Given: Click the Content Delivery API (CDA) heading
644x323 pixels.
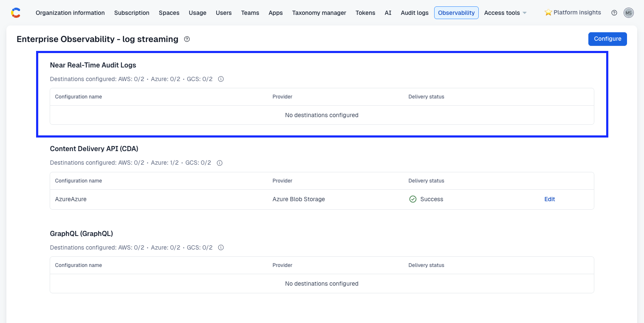Looking at the screenshot, I should [x=94, y=149].
